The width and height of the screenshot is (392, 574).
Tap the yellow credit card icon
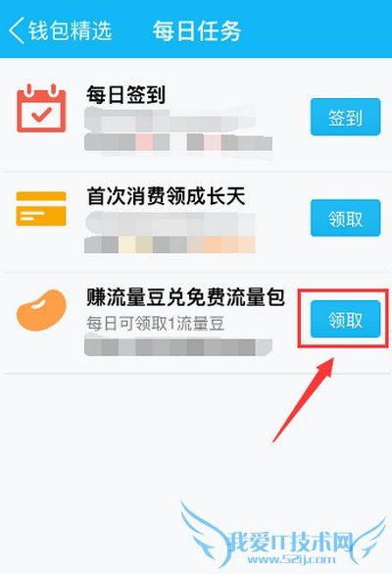[41, 209]
